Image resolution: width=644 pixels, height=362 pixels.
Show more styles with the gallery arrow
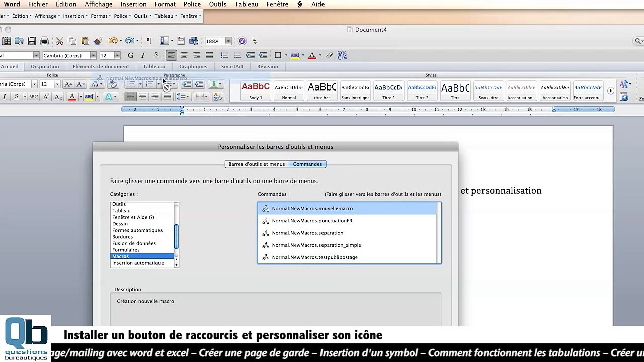coord(610,91)
